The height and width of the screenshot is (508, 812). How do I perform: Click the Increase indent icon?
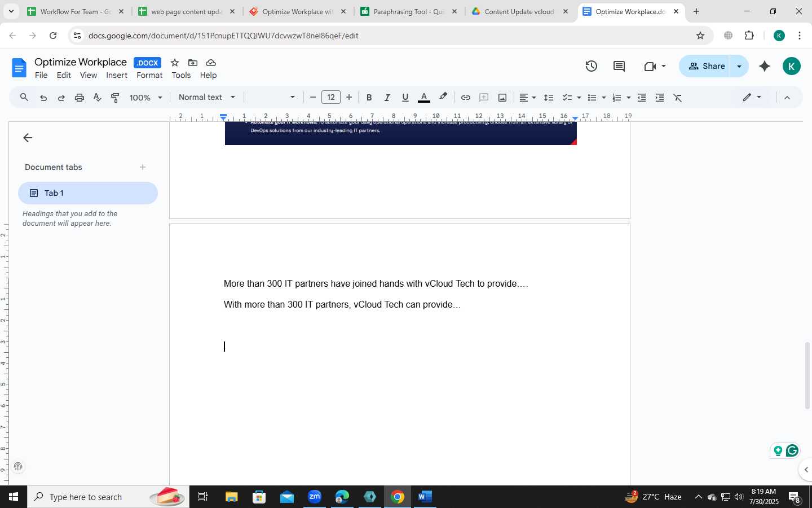(x=660, y=98)
